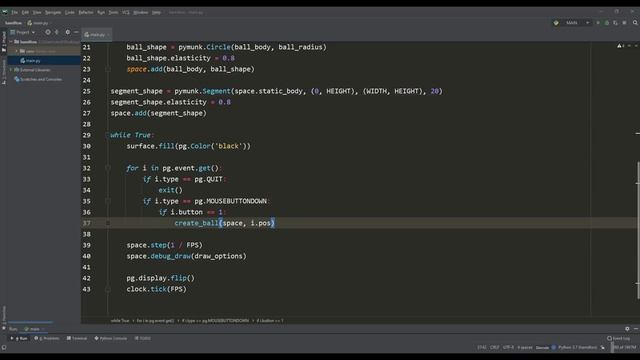
Task: Click the green Run icon in toolbar
Action: click(x=598, y=23)
